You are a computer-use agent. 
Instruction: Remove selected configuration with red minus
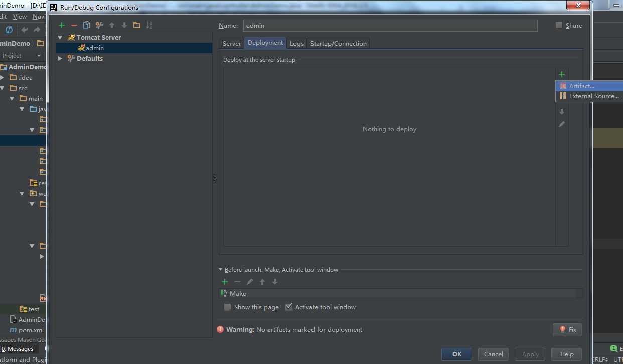(74, 25)
